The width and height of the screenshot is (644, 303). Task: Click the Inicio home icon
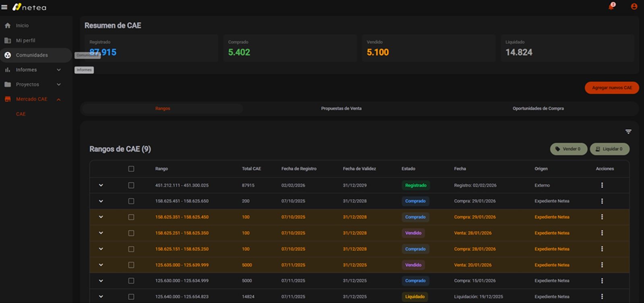point(8,26)
